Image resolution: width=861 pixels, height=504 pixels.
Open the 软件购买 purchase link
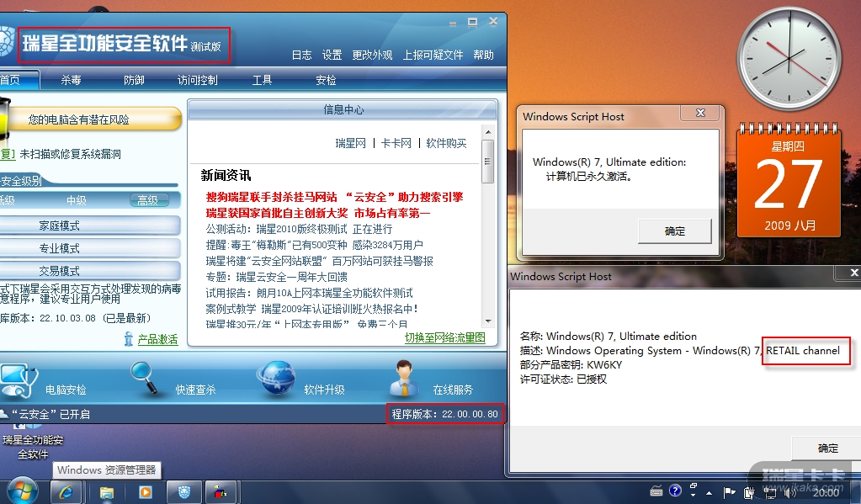pyautogui.click(x=446, y=143)
